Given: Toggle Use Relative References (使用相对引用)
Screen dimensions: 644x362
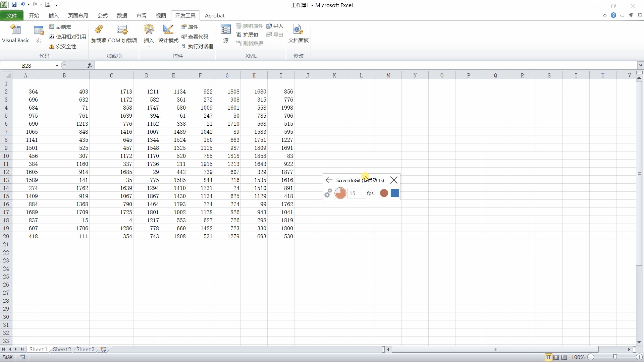Looking at the screenshot, I should 67,37.
